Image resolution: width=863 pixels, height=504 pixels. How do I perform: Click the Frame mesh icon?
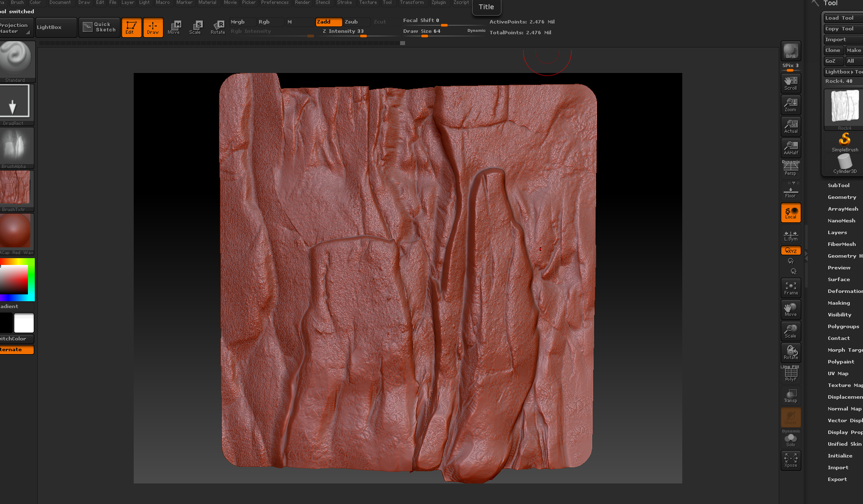point(791,288)
